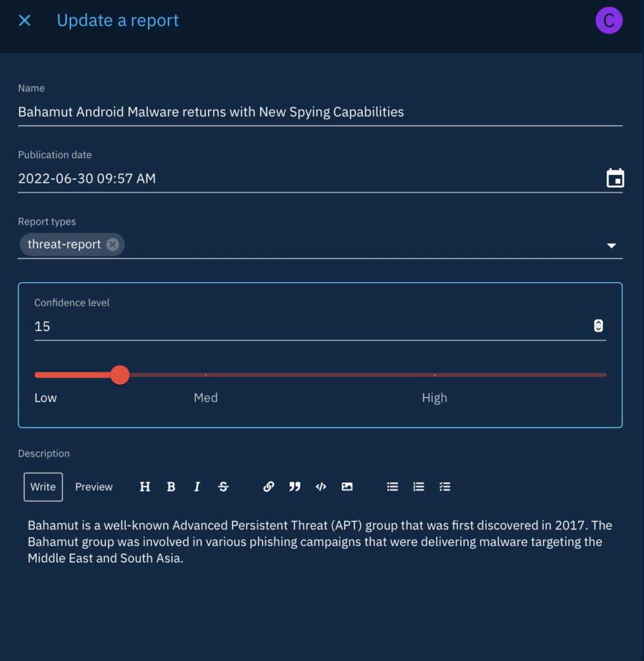Image resolution: width=644 pixels, height=661 pixels.
Task: Switch to the Preview tab
Action: click(x=94, y=487)
